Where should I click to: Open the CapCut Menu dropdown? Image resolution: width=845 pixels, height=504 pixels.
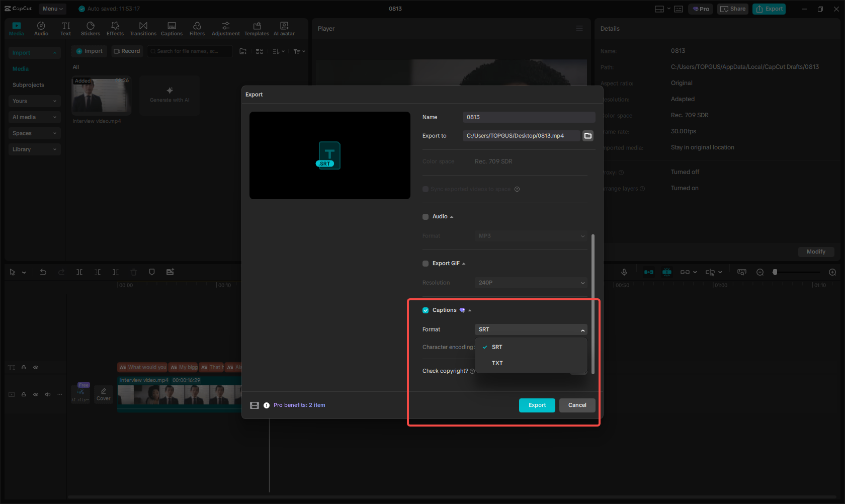(52, 9)
